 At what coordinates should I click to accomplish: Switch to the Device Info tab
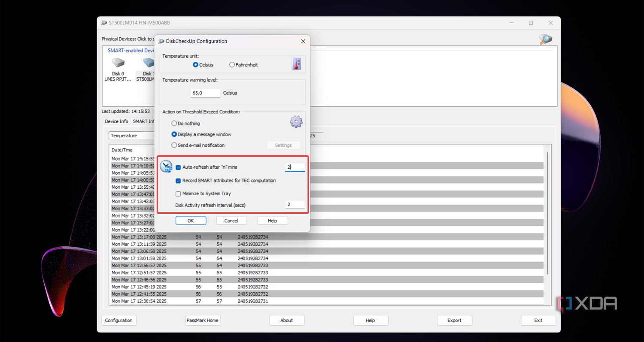click(x=117, y=121)
